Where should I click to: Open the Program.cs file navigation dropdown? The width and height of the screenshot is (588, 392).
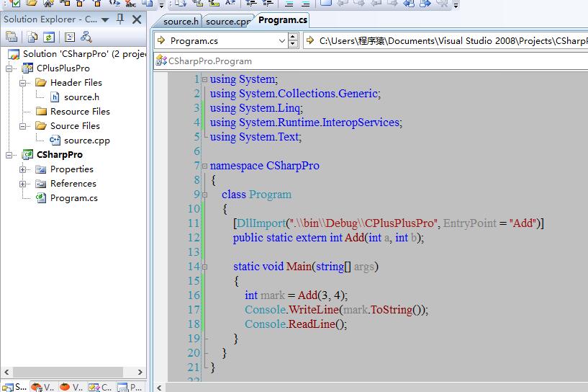[x=282, y=40]
